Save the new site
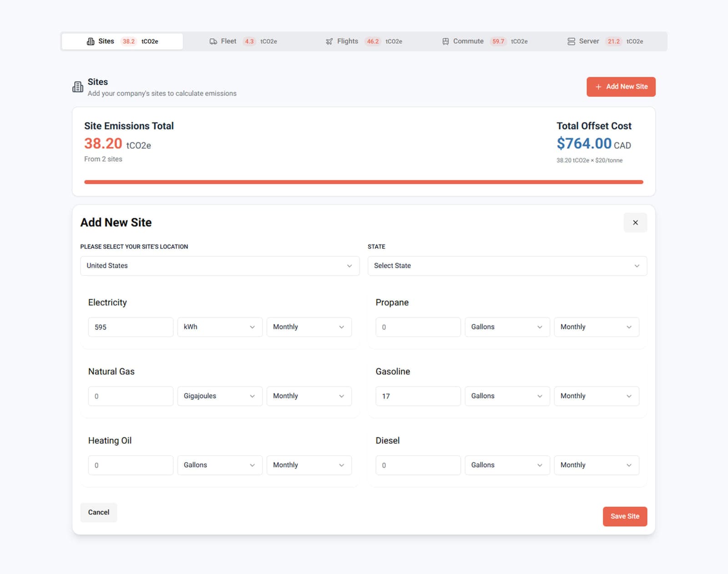 625,516
